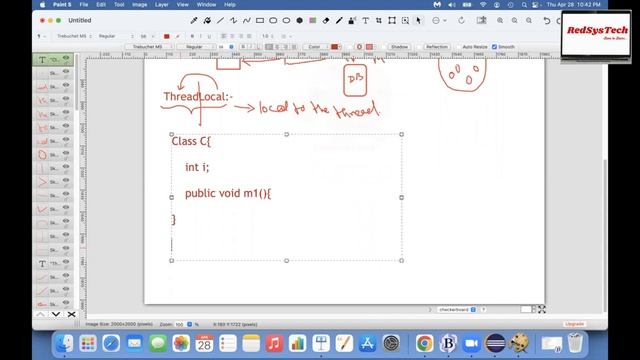This screenshot has height=360, width=640.
Task: Click the flip image icon
Action: (482, 20)
